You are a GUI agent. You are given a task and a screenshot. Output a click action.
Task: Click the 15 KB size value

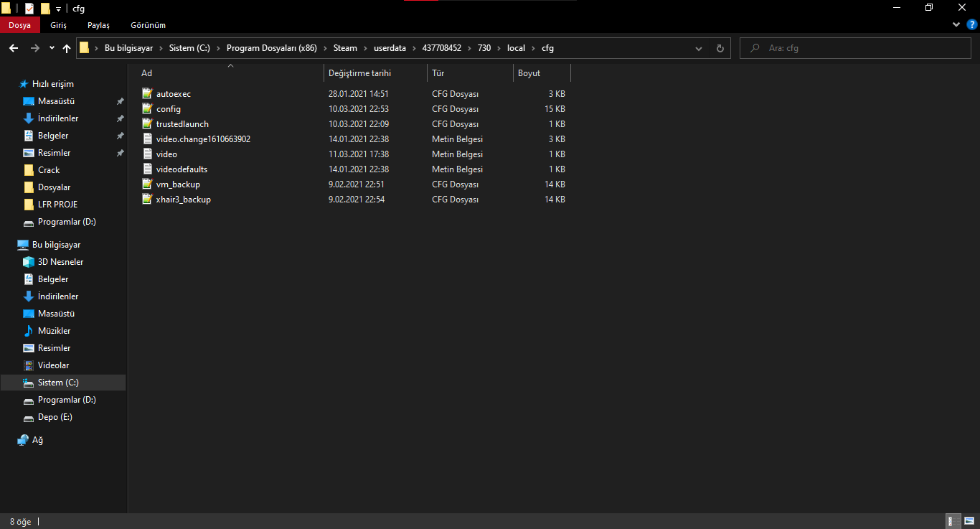(555, 109)
